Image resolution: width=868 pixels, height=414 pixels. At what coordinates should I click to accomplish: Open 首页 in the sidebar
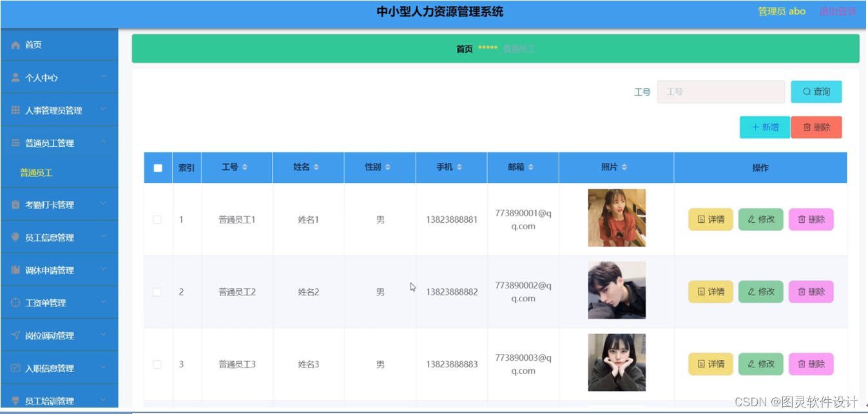pos(59,45)
